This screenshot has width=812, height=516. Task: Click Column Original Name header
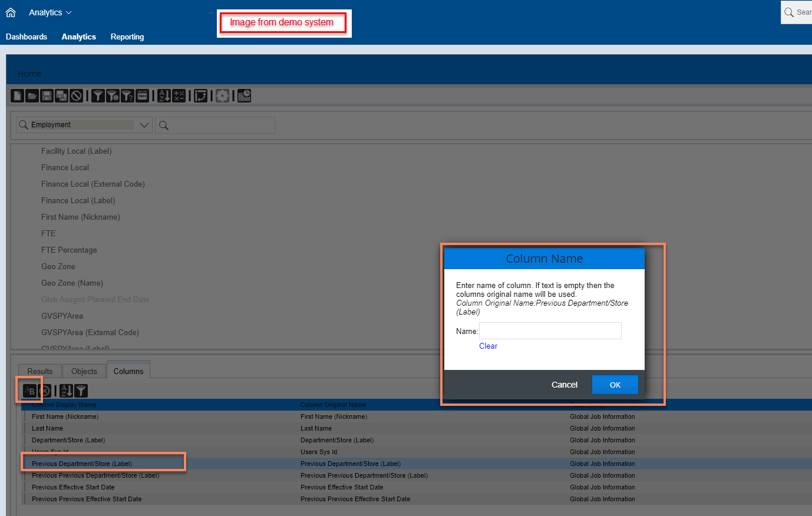333,405
